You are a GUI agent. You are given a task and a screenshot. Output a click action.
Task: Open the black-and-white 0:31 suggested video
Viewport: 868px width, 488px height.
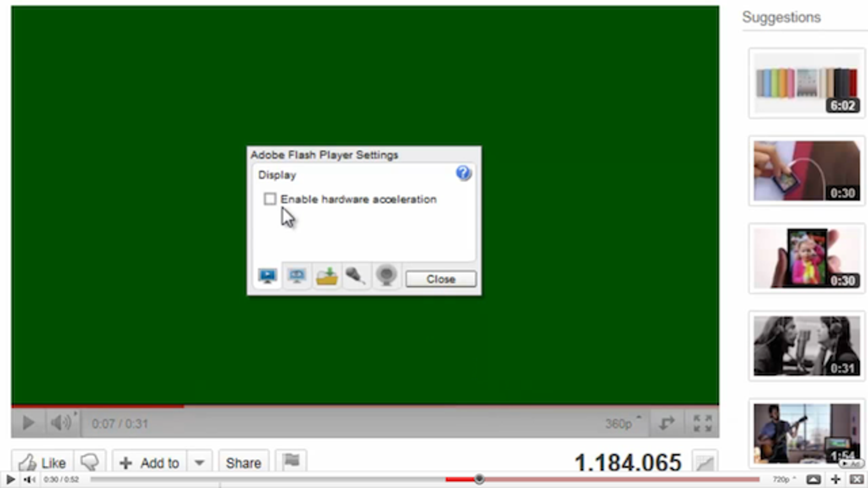pos(807,346)
